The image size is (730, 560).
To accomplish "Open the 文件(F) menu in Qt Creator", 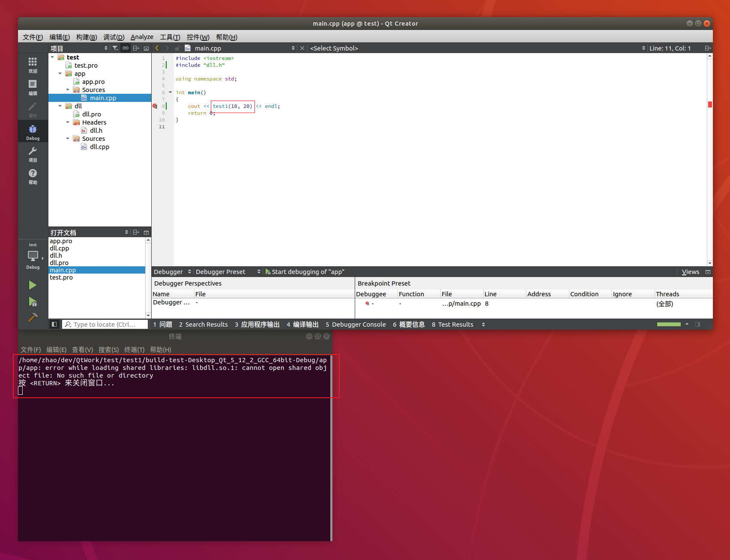I will click(x=33, y=37).
